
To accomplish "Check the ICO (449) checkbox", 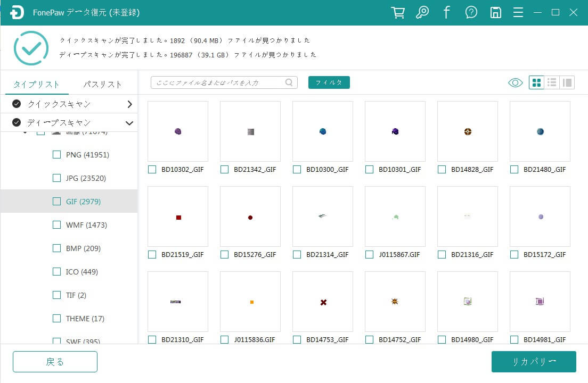I will point(56,271).
